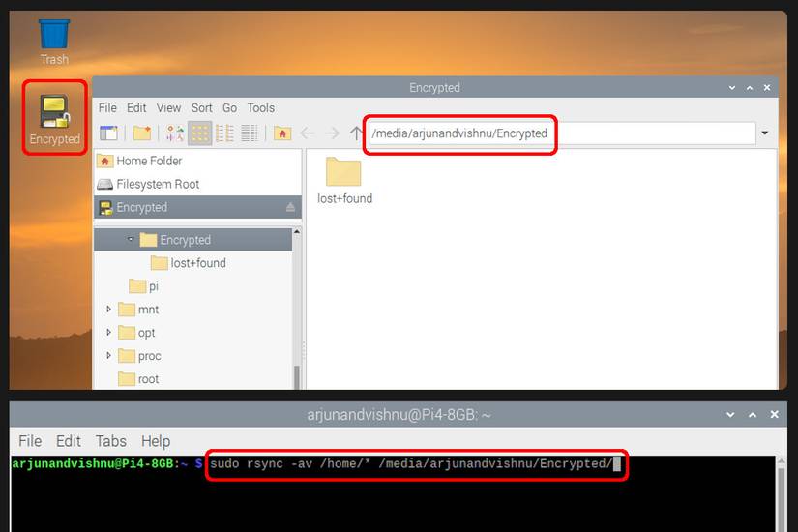Open the Go menu

(229, 108)
